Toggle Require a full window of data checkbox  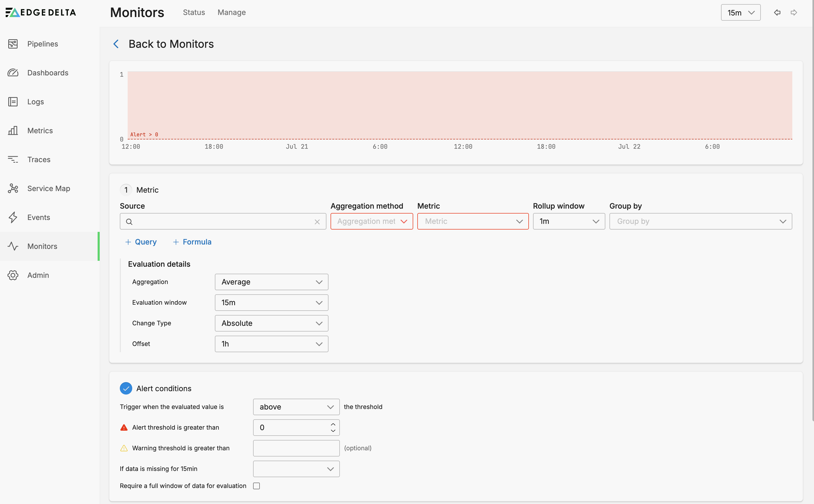[x=256, y=486]
